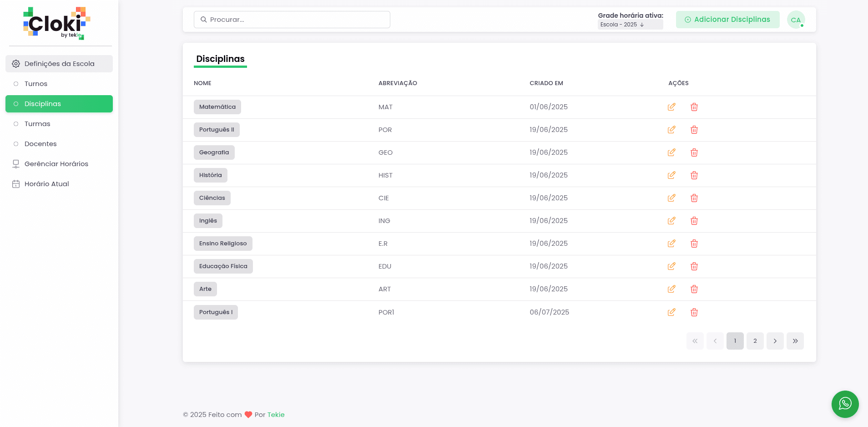Open the CA user avatar menu
The width and height of the screenshot is (868, 427).
click(x=796, y=20)
